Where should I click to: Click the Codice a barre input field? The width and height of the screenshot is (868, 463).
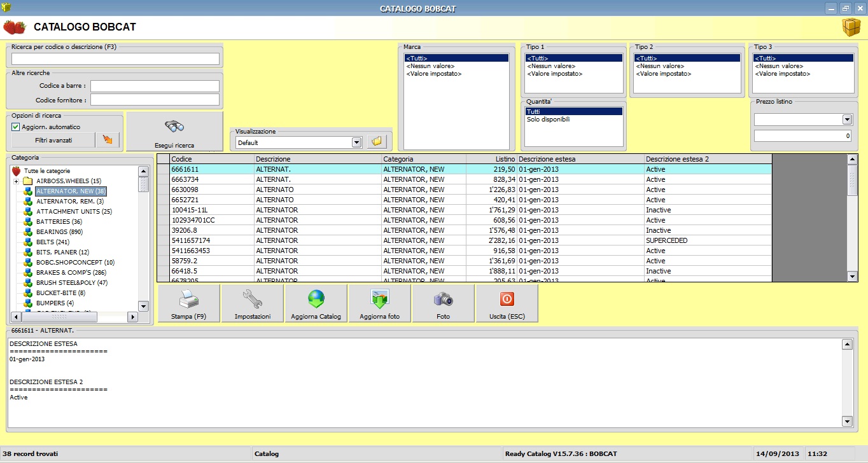(155, 86)
